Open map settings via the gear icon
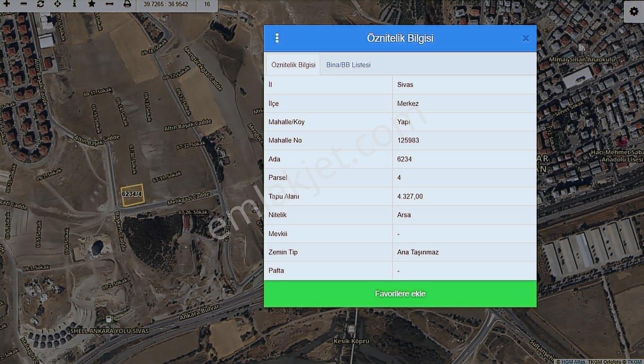The image size is (644, 364). (634, 11)
